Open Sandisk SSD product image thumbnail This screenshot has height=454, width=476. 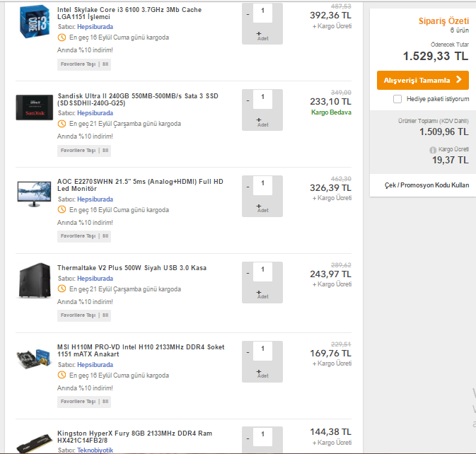click(35, 107)
